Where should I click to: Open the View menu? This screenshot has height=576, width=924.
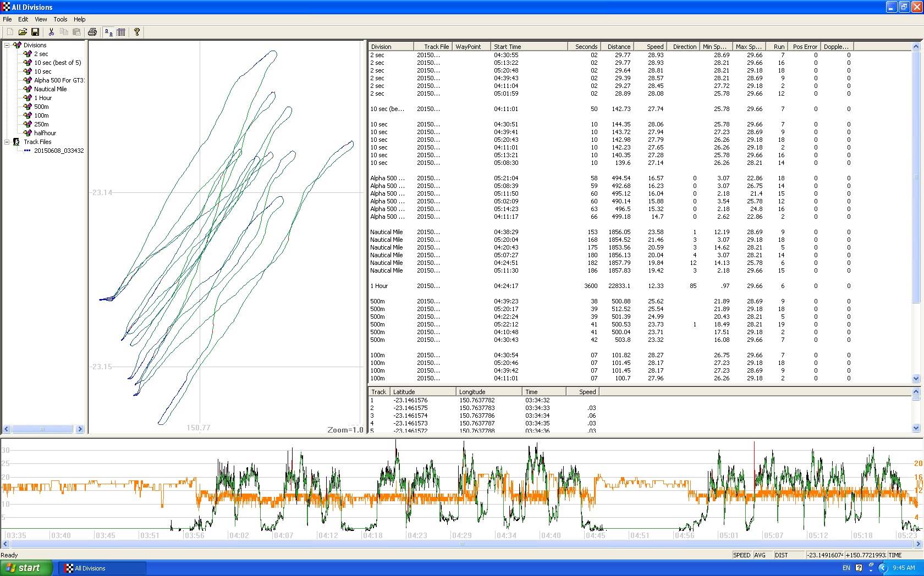tap(41, 19)
